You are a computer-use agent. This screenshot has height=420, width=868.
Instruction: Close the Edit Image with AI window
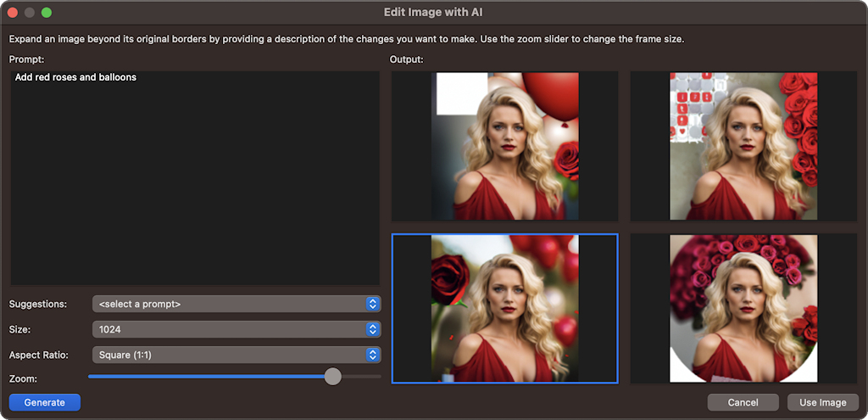click(x=13, y=13)
